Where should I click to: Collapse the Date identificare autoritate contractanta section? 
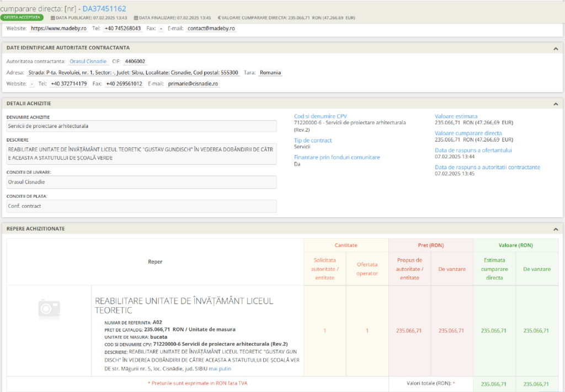tap(555, 49)
